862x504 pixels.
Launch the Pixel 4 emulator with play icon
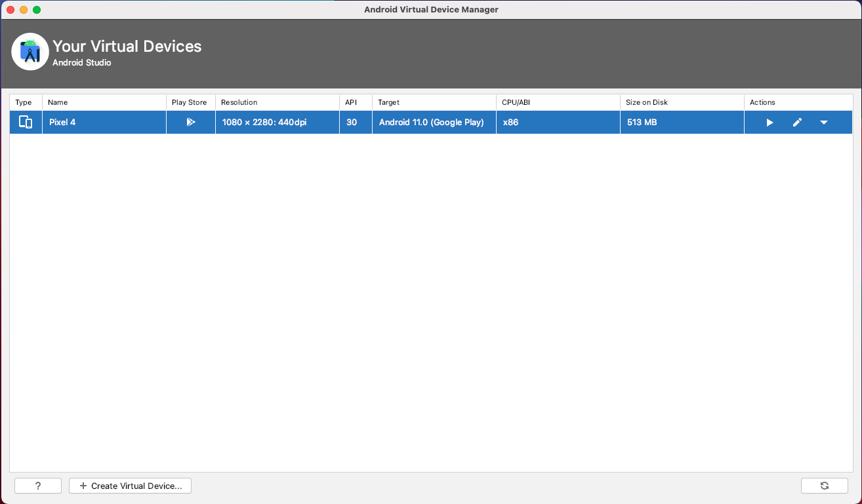[x=770, y=123]
